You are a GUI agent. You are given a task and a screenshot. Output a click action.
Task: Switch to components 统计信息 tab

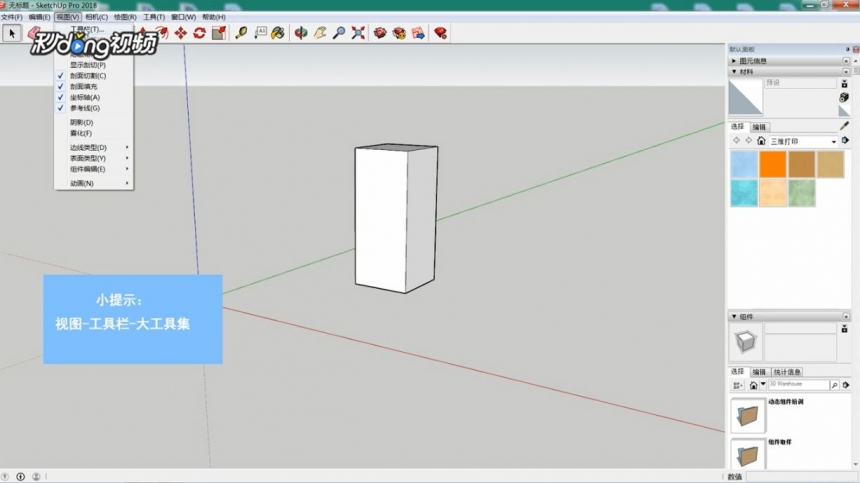pos(787,372)
